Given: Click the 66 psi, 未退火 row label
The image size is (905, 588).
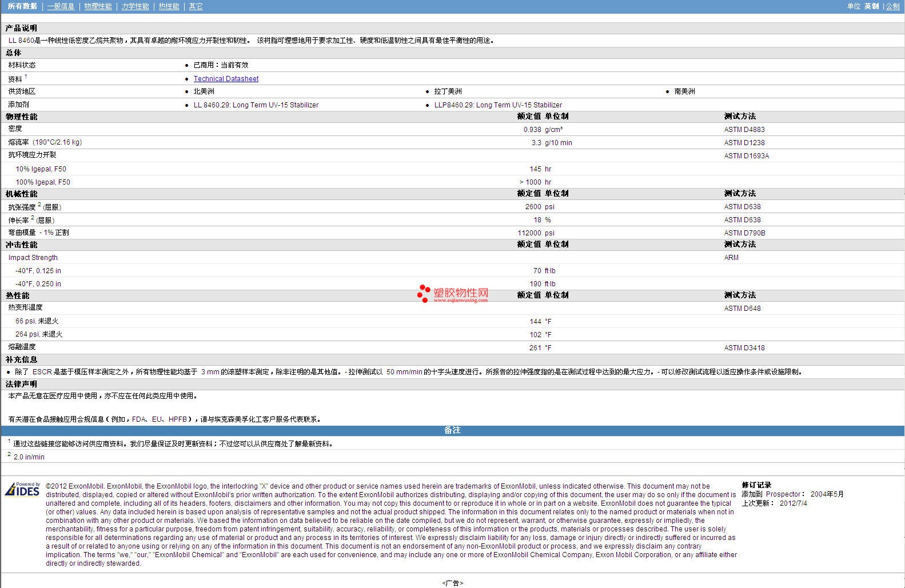Looking at the screenshot, I should point(37,321).
